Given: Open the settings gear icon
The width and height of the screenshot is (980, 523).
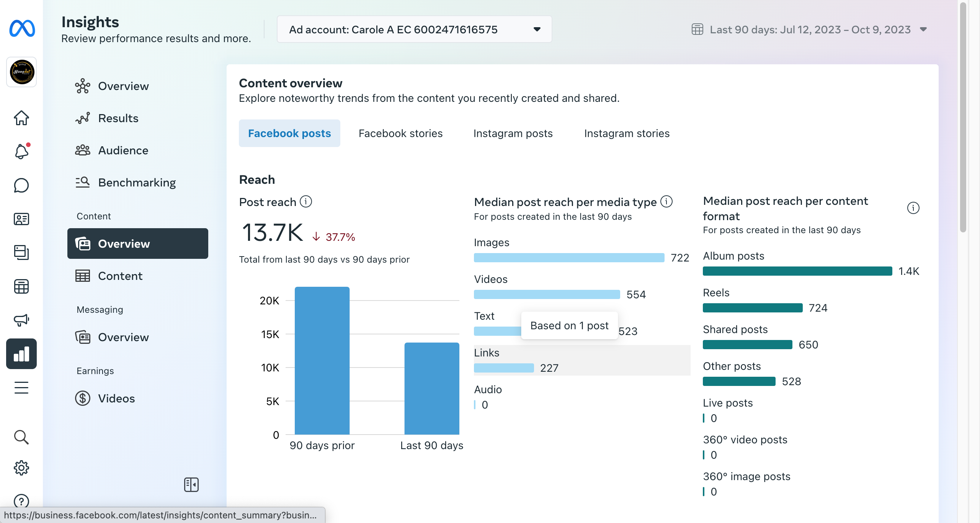Looking at the screenshot, I should (x=21, y=467).
